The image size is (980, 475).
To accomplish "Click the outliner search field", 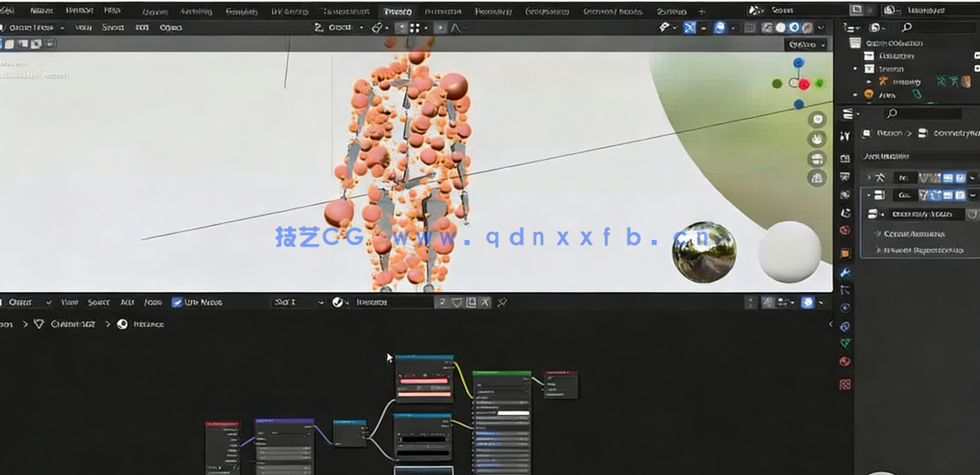I will (937, 28).
